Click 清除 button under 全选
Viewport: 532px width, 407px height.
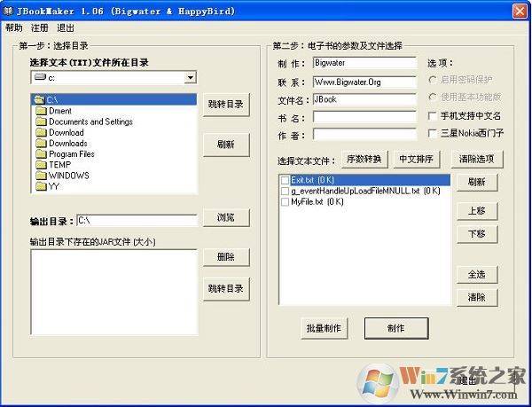coord(477,297)
